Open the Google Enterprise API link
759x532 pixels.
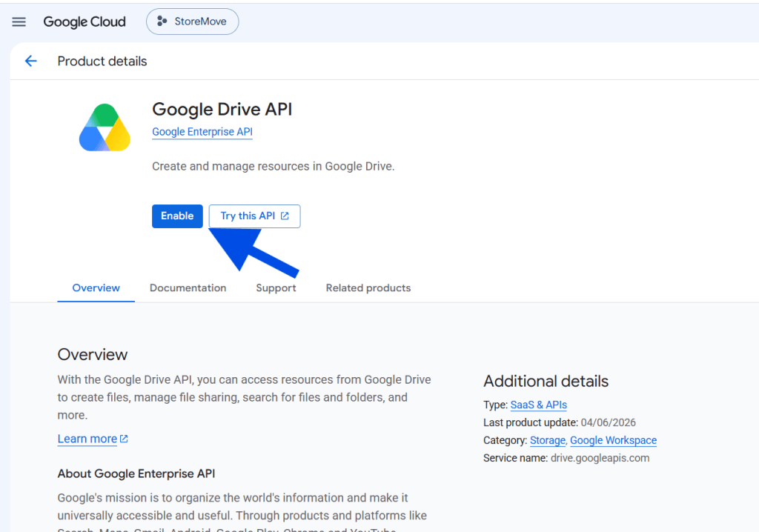pos(202,132)
